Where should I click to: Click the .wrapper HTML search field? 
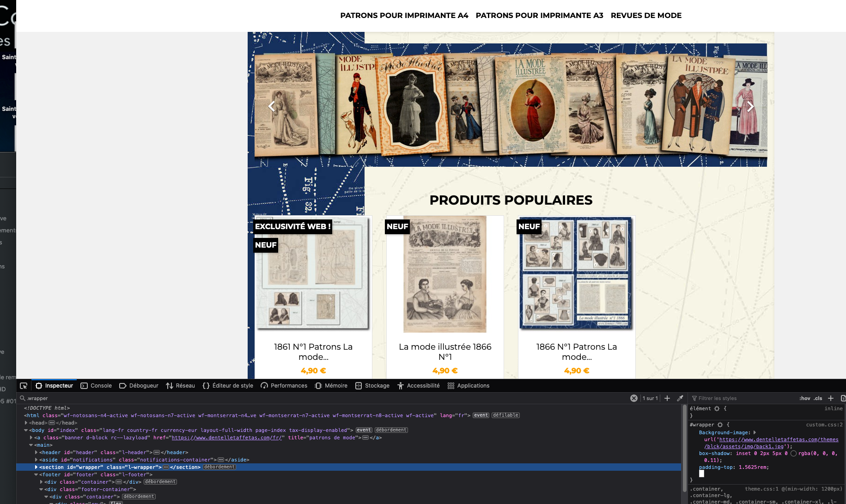[323, 398]
